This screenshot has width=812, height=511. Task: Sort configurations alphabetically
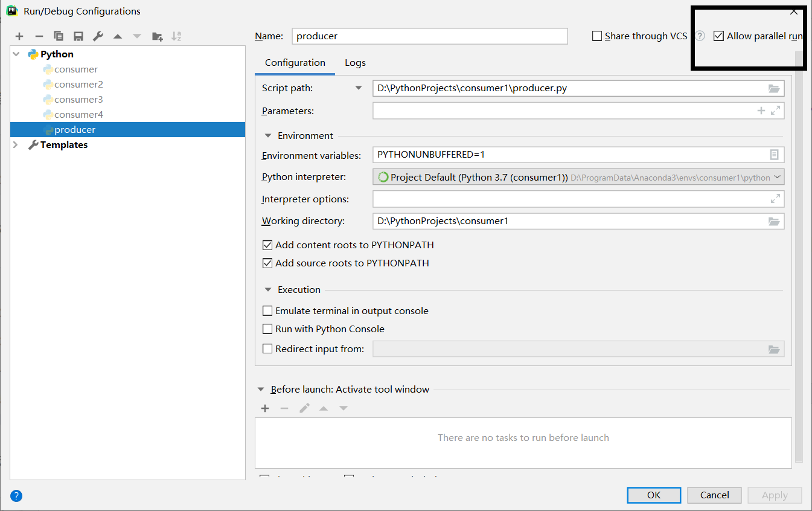[x=176, y=36]
